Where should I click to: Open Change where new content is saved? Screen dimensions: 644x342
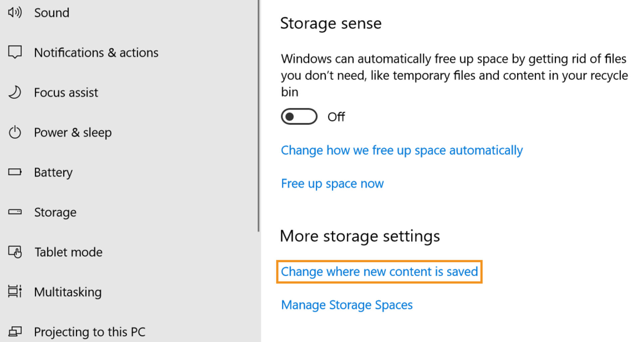click(x=379, y=272)
